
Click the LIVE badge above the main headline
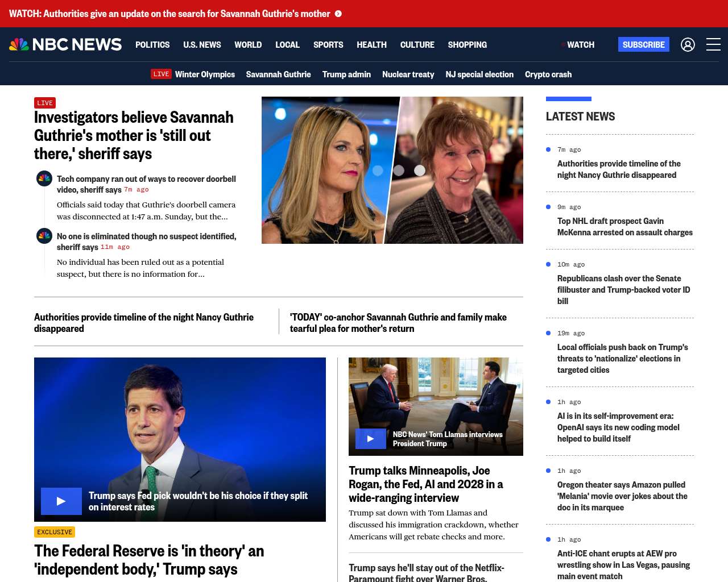point(45,103)
